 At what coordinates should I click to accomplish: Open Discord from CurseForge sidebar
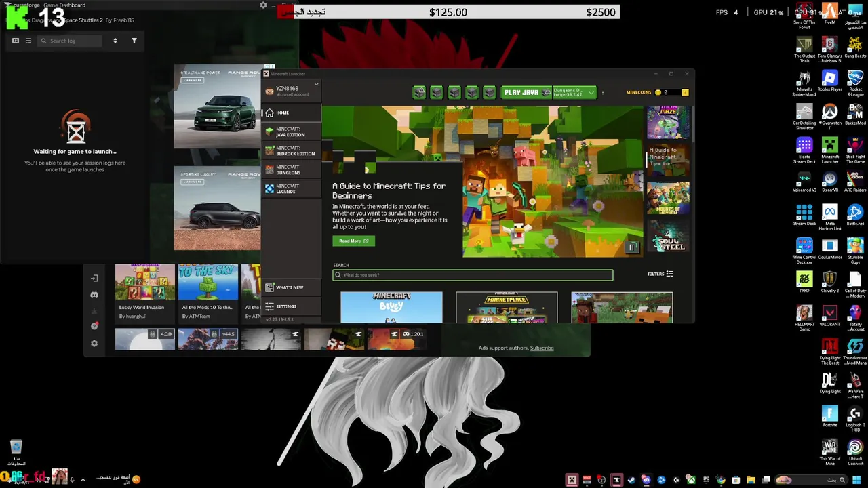[x=94, y=295]
